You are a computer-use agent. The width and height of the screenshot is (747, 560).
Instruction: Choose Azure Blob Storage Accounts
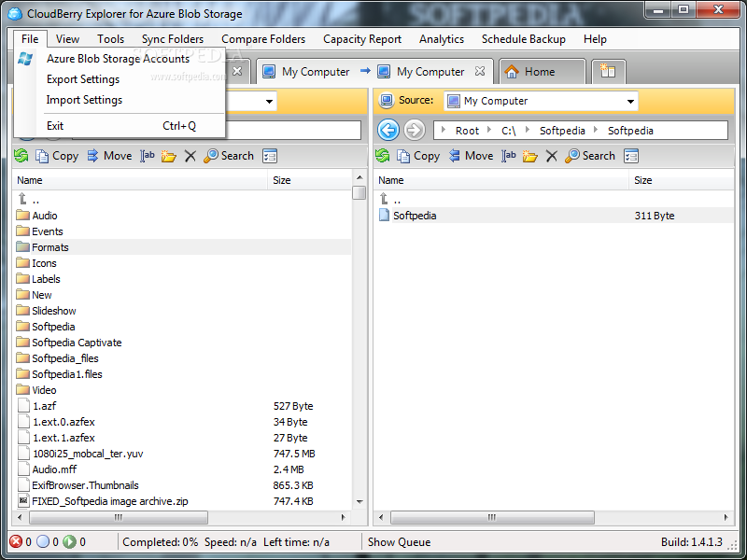point(120,59)
